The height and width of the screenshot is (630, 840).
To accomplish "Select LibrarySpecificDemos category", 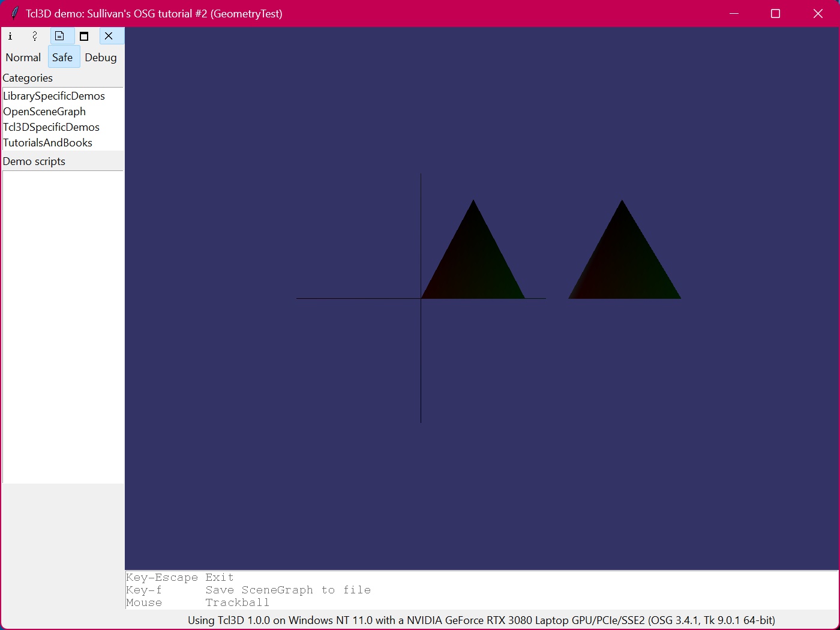I will click(x=54, y=96).
